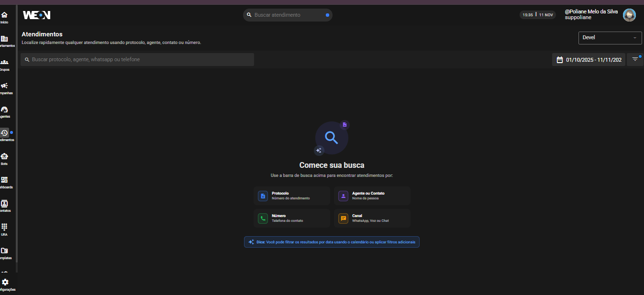The height and width of the screenshot is (295, 644).
Task: Click the Protocolo search option card
Action: (x=291, y=196)
